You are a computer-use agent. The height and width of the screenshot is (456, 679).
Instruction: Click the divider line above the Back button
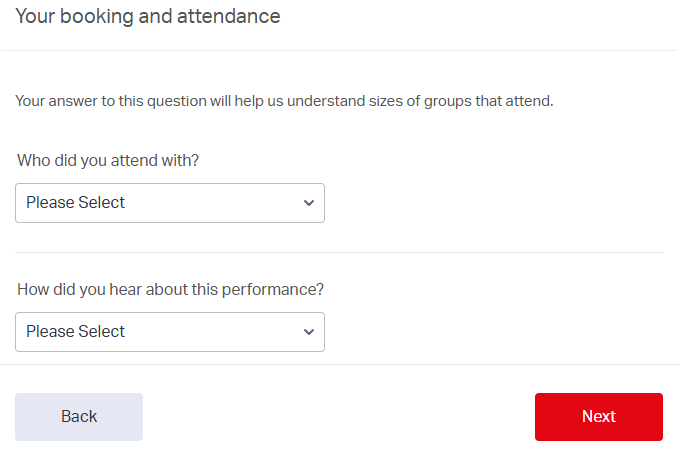tap(339, 365)
